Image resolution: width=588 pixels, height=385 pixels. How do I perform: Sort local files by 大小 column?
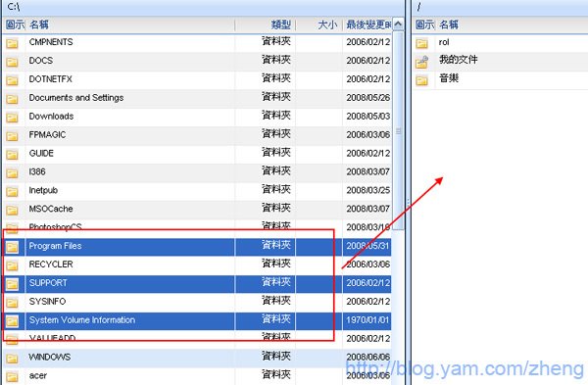327,25
